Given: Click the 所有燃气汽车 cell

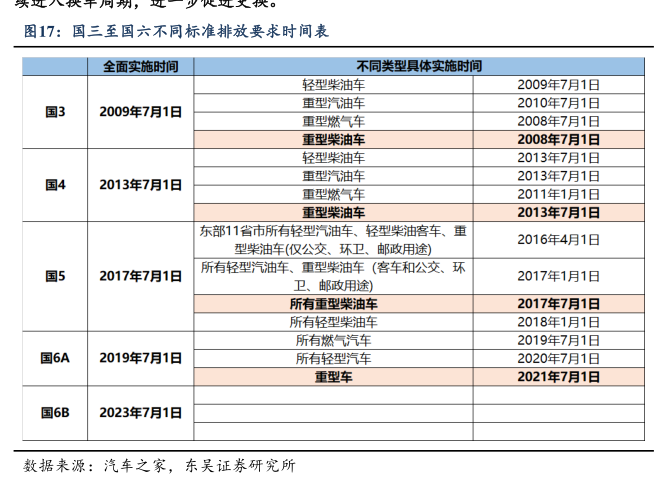Looking at the screenshot, I should tap(333, 340).
